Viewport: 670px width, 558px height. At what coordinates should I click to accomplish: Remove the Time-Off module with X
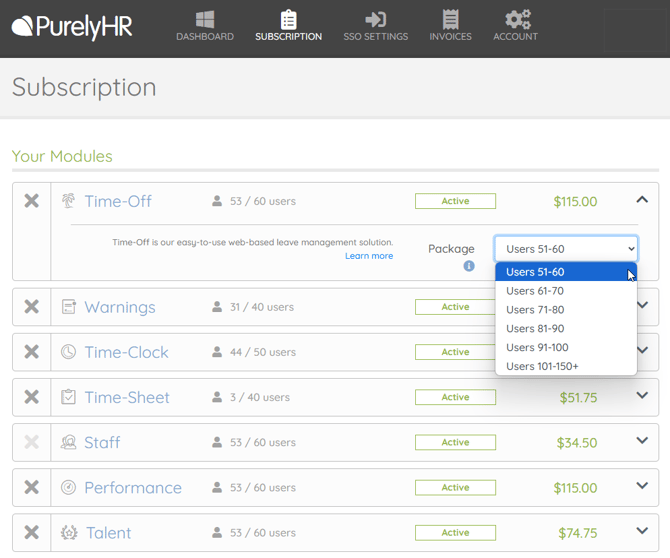pos(32,200)
